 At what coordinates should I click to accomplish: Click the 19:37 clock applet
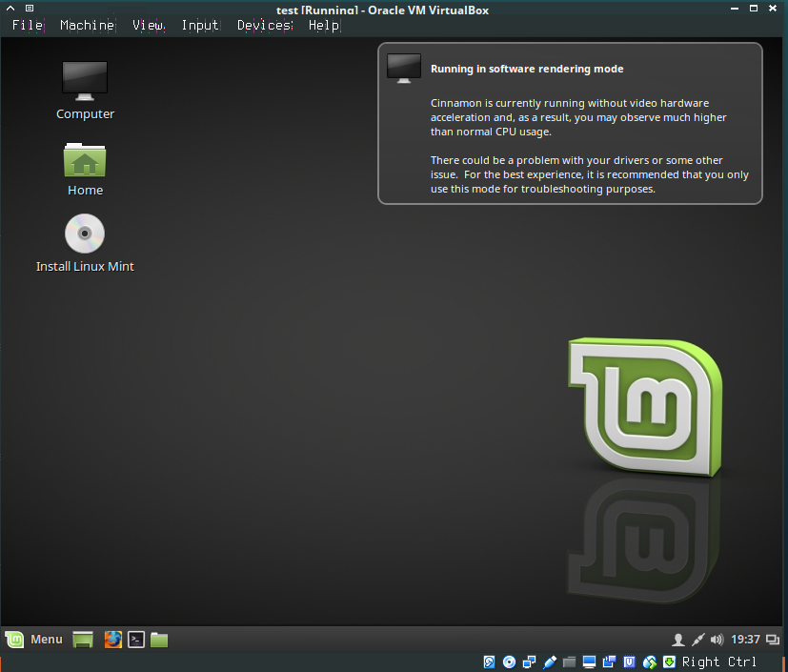tap(745, 640)
